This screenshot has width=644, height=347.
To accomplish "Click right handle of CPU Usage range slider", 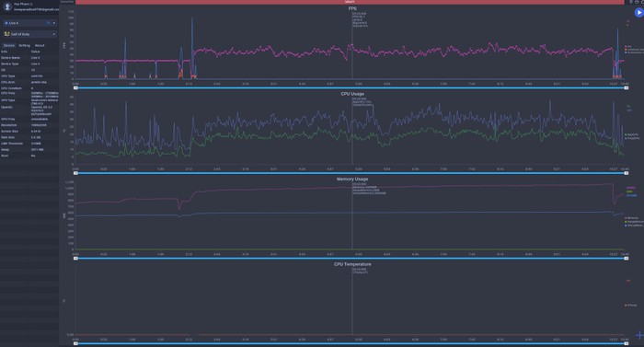I will [x=627, y=173].
